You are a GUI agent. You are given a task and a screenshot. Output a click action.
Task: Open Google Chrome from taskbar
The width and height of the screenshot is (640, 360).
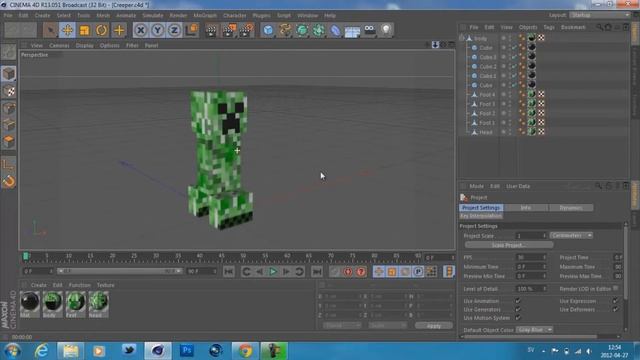pos(245,351)
